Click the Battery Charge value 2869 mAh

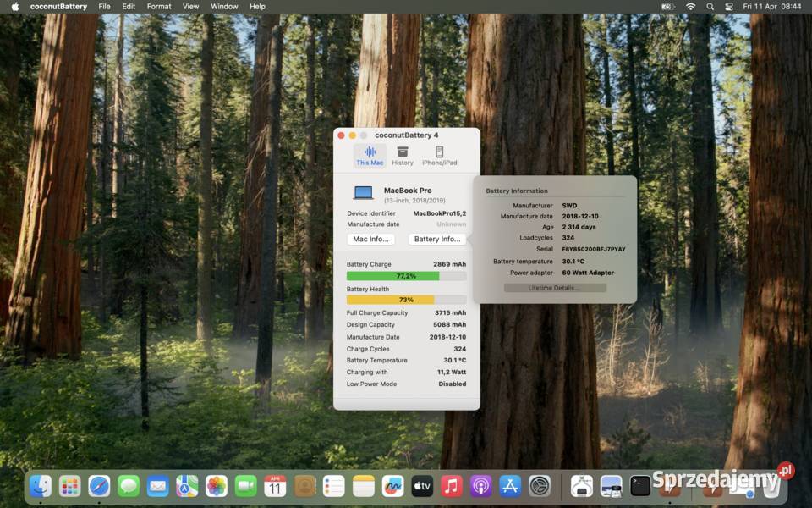pyautogui.click(x=449, y=264)
